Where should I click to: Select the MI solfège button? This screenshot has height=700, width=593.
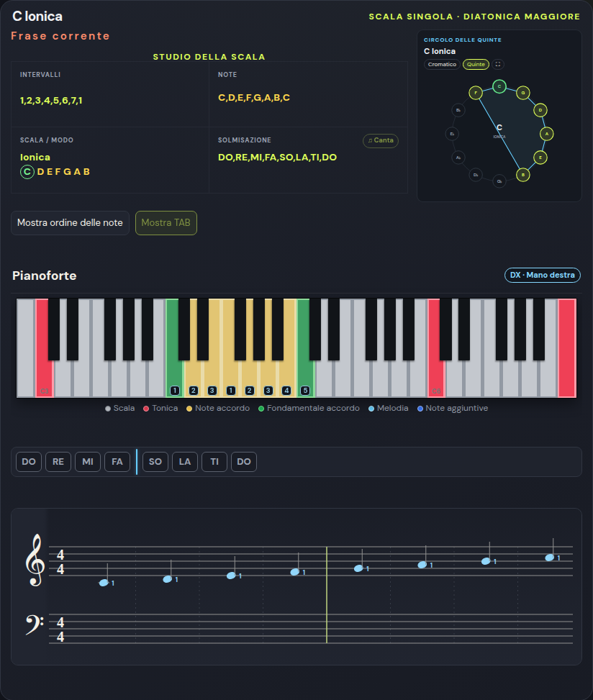tap(88, 462)
